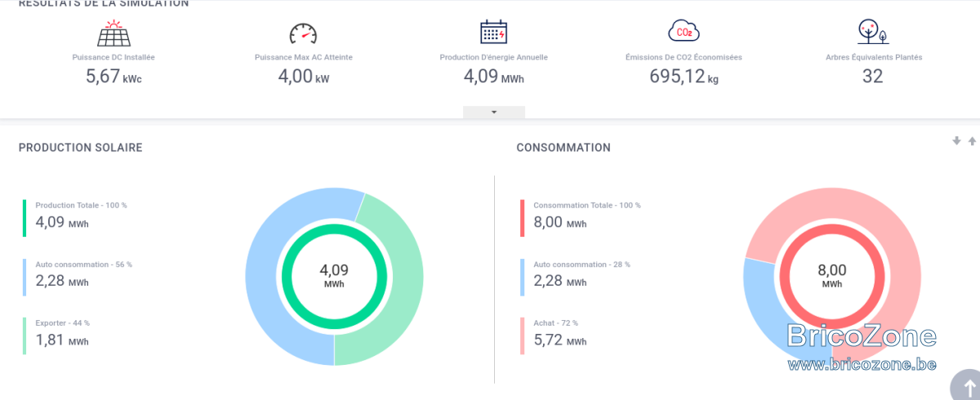Select the blue solar Auto consommation 56 % legend bar
Screen dimensions: 980x400
coord(24,277)
